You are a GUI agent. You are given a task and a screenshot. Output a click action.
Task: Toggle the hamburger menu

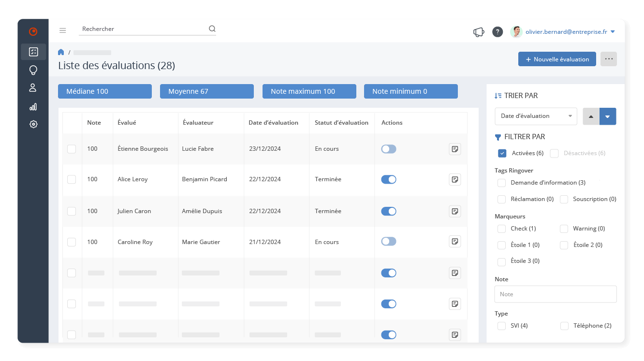tap(62, 30)
